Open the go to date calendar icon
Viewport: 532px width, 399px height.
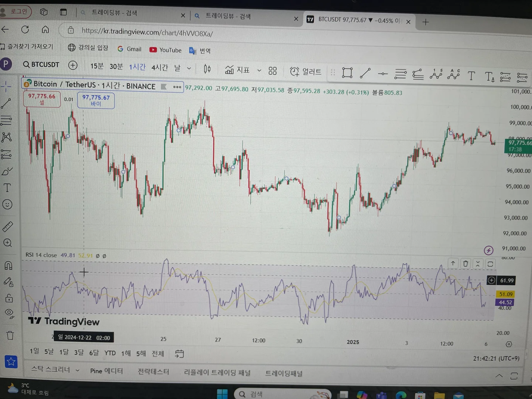(179, 354)
